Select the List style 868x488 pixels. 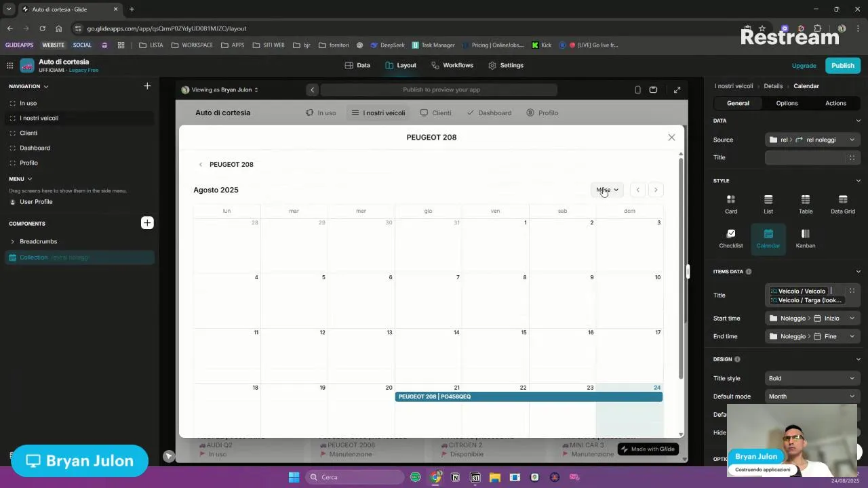coord(768,205)
